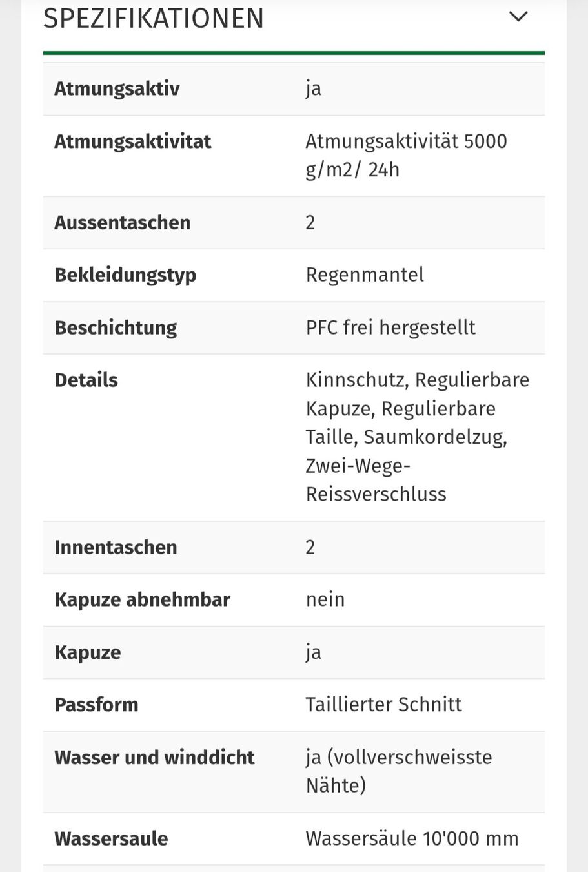Select the Wasser und winddicht label
588x872 pixels.
154,757
